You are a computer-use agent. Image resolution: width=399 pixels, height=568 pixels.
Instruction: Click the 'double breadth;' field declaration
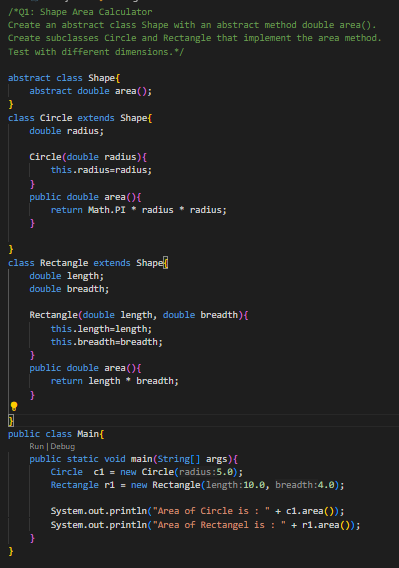point(69,289)
